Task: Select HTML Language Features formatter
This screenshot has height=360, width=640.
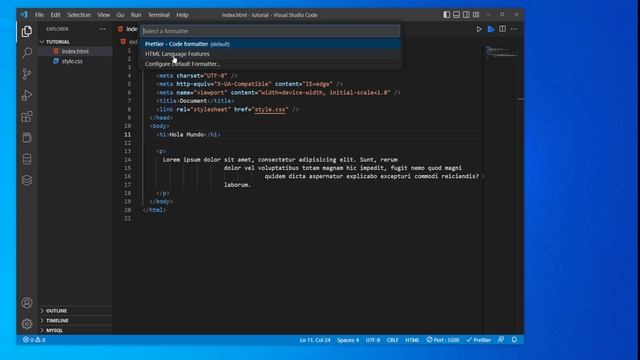Action: coord(271,54)
